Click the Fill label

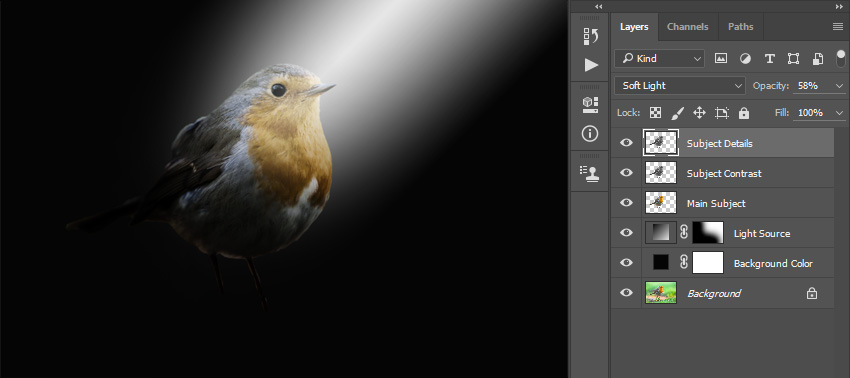point(783,113)
